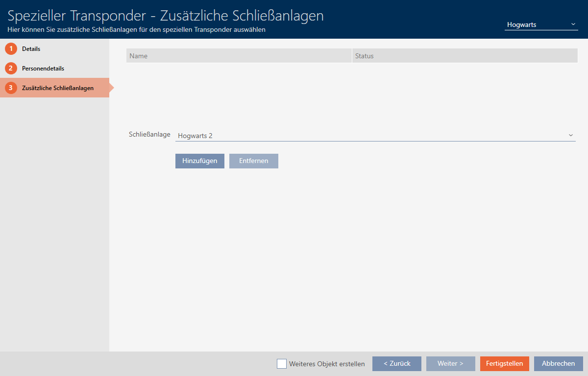The image size is (588, 376).
Task: Click the orange step 2 circle icon
Action: [11, 69]
